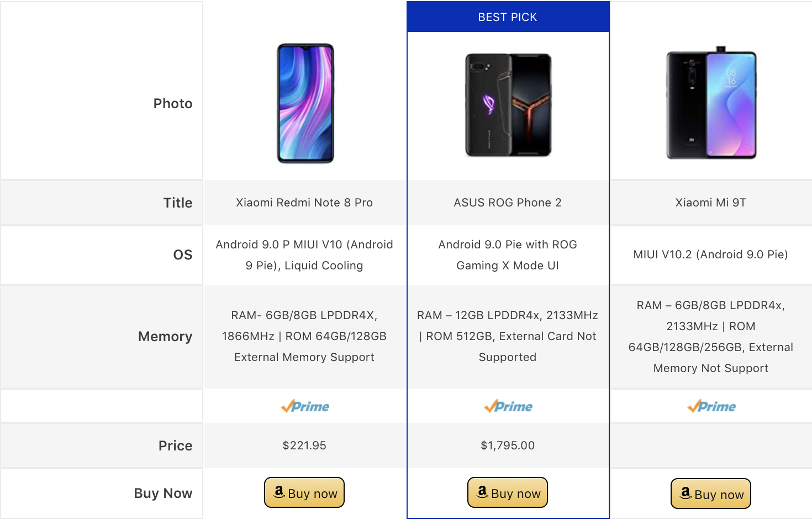Click the Xiaomi Mi 9T title
812x520 pixels.
click(x=711, y=203)
